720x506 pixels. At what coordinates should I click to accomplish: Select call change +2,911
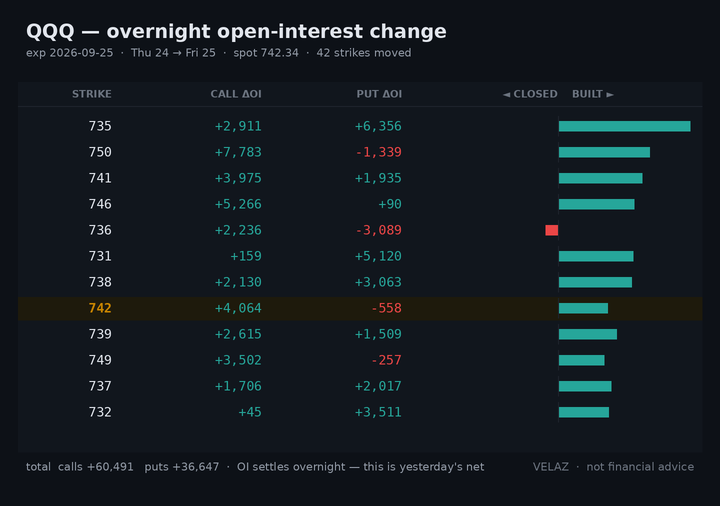[x=238, y=126]
